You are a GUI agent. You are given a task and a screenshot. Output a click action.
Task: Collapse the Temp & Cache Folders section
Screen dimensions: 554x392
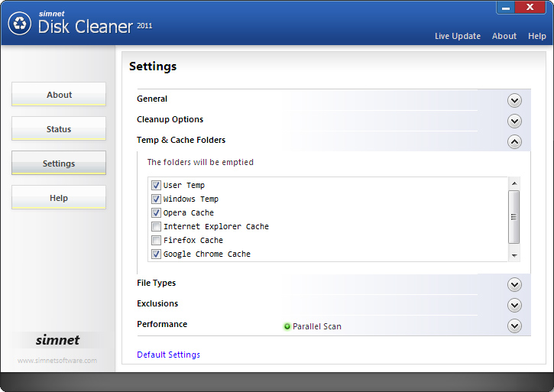pos(514,141)
